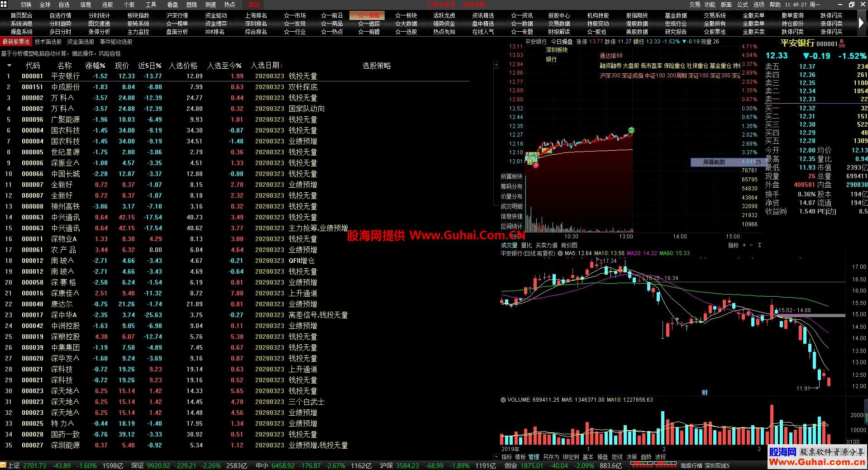Open the 工具 menu

[x=151, y=5]
